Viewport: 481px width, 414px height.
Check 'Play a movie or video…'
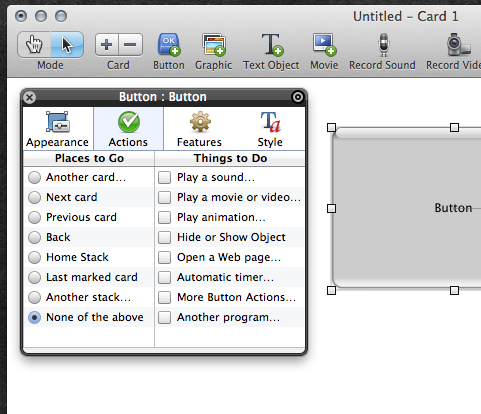click(x=164, y=197)
